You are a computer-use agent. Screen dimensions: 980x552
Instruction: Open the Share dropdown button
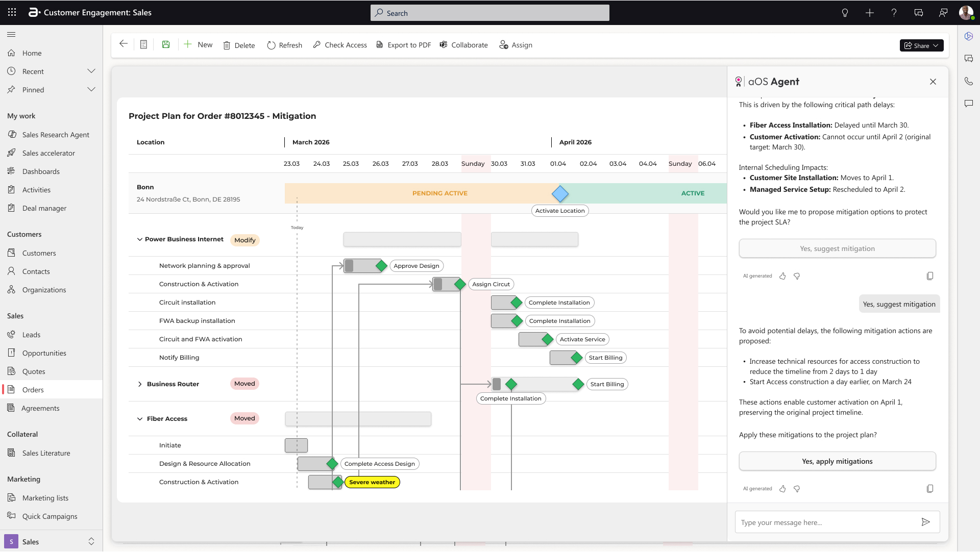(x=921, y=45)
